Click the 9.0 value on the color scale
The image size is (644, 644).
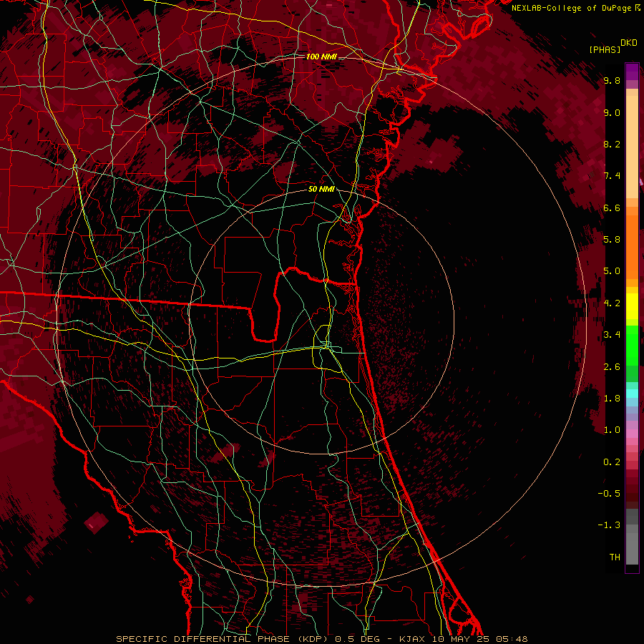pyautogui.click(x=612, y=112)
